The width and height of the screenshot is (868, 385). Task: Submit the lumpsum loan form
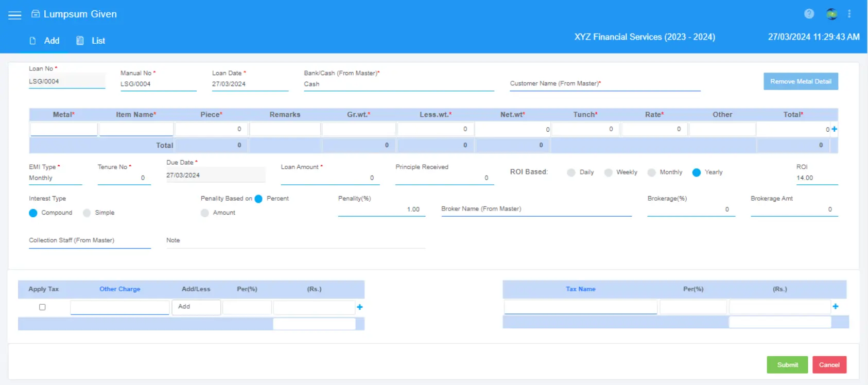[x=787, y=365]
